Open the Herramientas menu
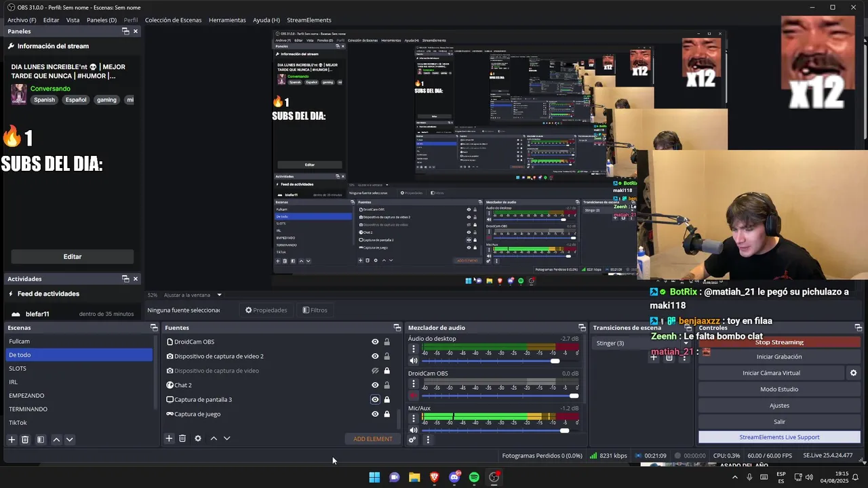 click(227, 20)
